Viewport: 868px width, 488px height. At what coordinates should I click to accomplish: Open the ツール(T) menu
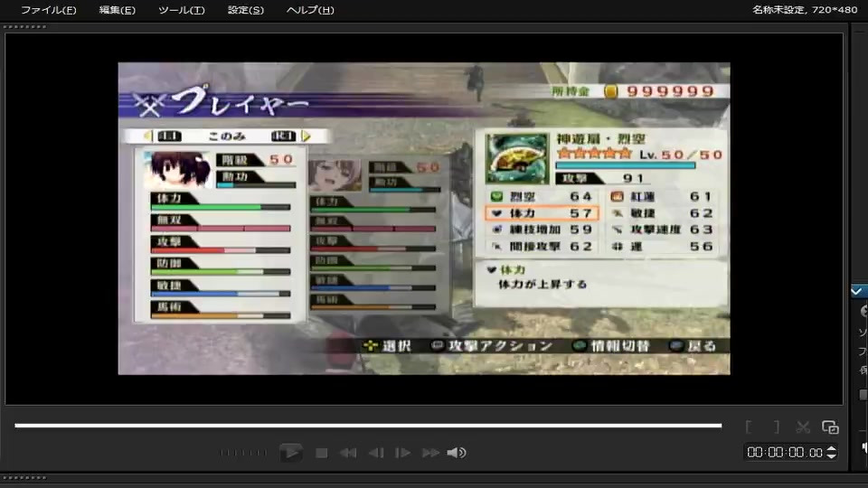point(182,10)
